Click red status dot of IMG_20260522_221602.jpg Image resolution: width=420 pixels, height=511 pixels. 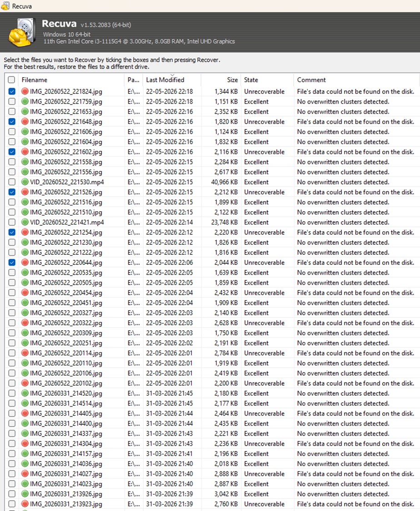[25, 152]
